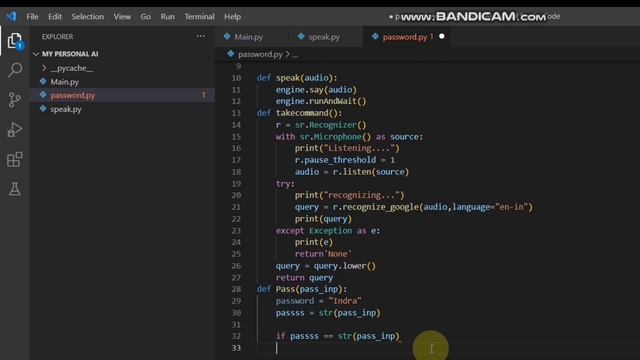Open the Source Control view icon
Image resolution: width=640 pixels, height=360 pixels.
coord(15,100)
